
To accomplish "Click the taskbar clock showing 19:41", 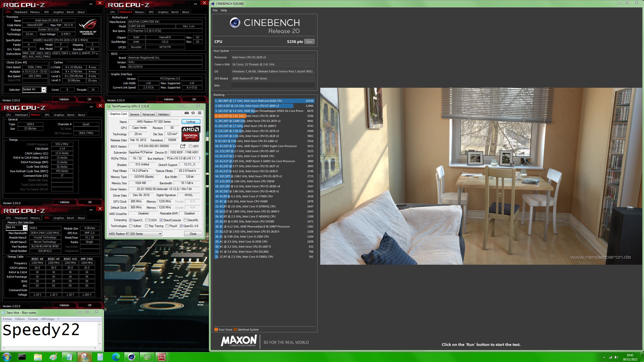I will pyautogui.click(x=630, y=357).
